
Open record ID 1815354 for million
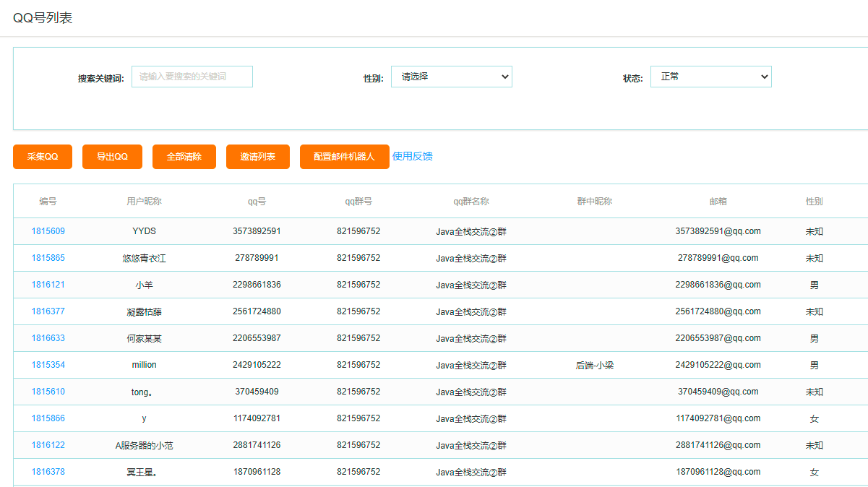tap(48, 365)
